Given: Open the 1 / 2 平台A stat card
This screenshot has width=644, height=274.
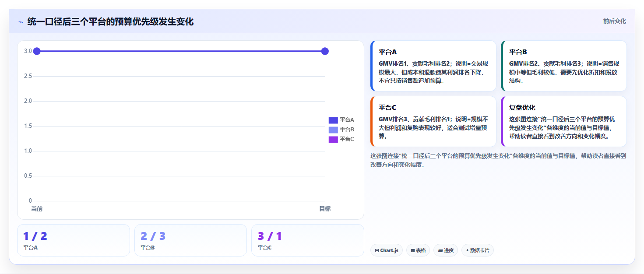Looking at the screenshot, I should pos(74,240).
